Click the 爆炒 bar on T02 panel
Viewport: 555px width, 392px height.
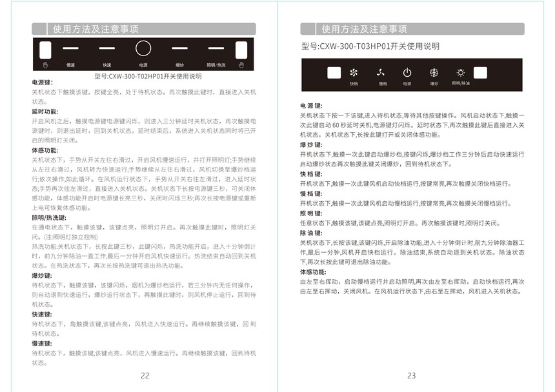click(x=180, y=48)
